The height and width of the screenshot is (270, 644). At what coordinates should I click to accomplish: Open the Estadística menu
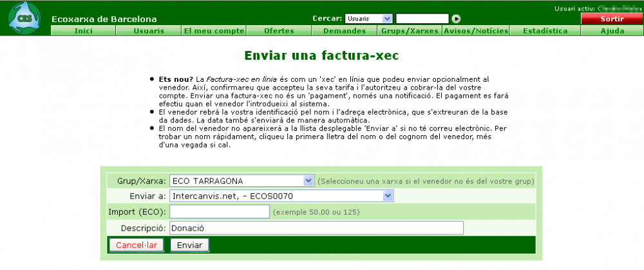coord(545,31)
